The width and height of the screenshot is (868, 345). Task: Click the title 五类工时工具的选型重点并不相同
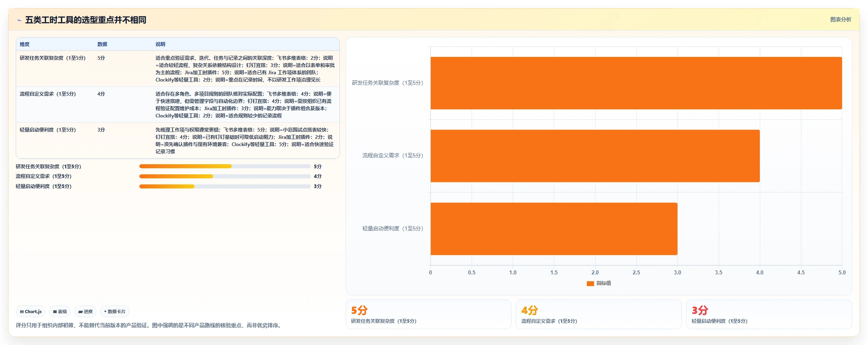(86, 20)
